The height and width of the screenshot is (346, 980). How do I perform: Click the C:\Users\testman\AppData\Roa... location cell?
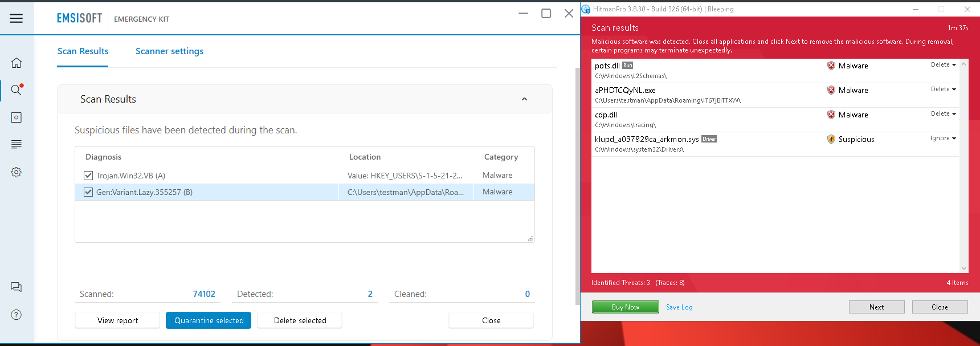point(406,192)
